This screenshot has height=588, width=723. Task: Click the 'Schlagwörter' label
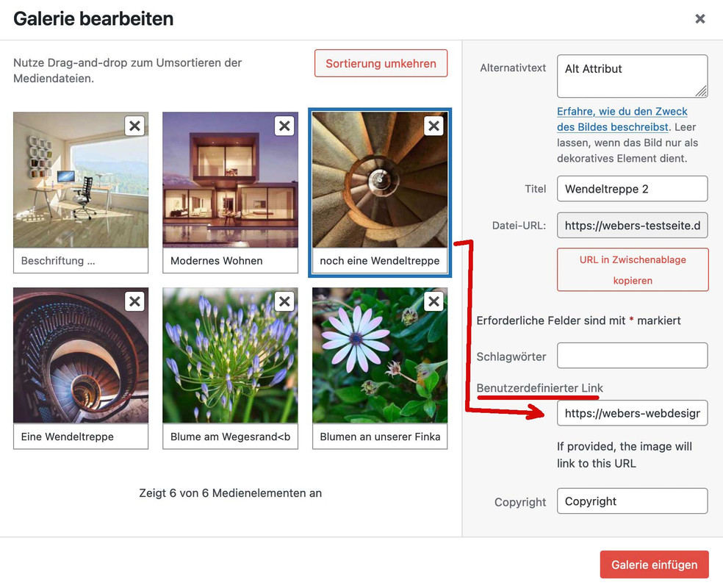coord(511,356)
